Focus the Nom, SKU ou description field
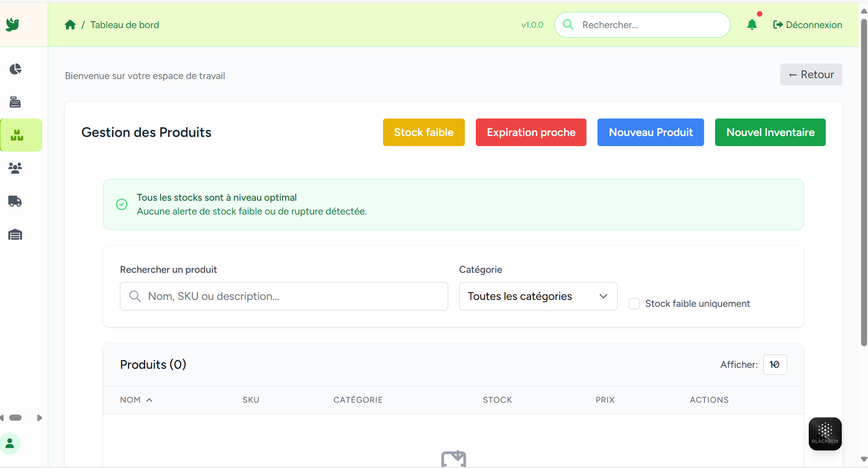This screenshot has height=468, width=868. 284,296
